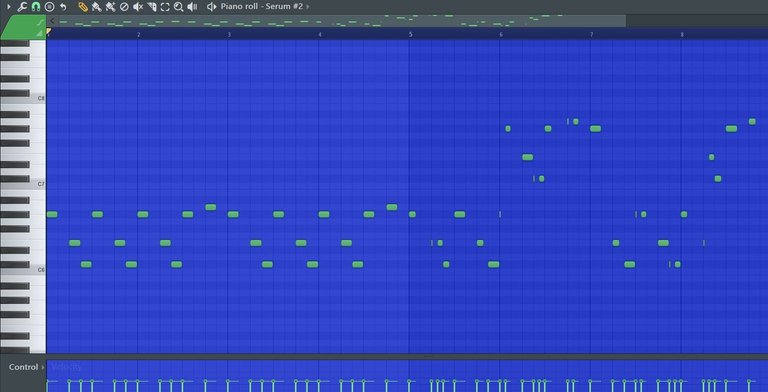Expand the Serum #2 target channel arrow
Image resolution: width=768 pixels, height=392 pixels.
click(308, 7)
